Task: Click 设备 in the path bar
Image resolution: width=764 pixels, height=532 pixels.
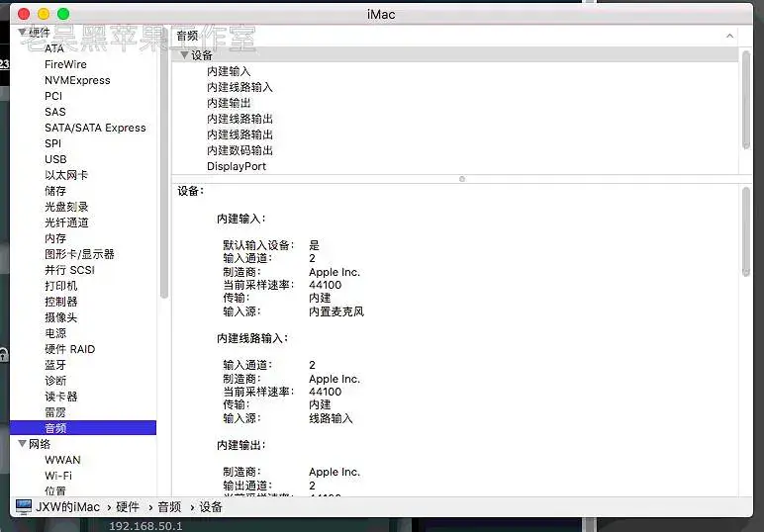Action: tap(211, 507)
